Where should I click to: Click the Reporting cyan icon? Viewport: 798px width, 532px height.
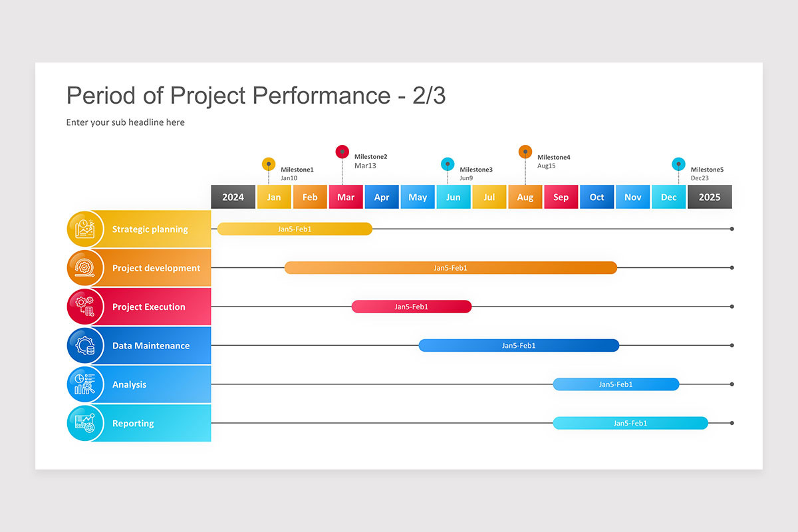coord(85,423)
